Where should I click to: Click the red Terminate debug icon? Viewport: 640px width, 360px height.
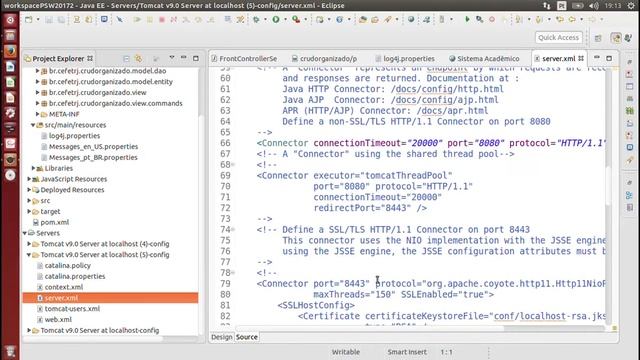click(x=162, y=19)
